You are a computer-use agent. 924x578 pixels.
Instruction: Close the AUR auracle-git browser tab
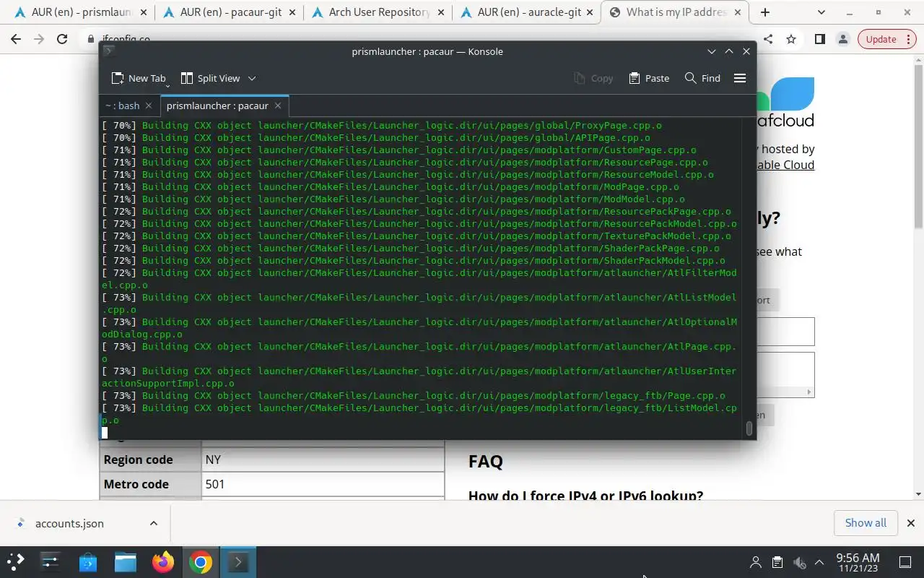coord(590,12)
